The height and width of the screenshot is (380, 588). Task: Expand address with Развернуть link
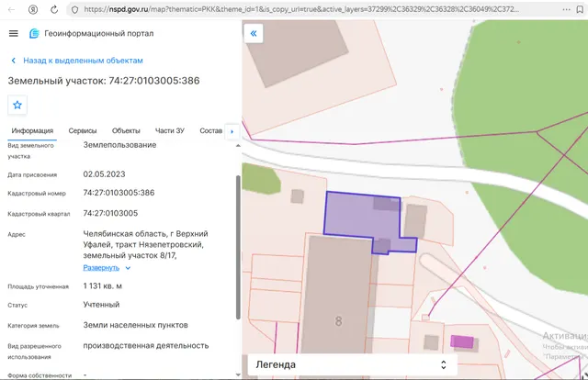(x=101, y=268)
